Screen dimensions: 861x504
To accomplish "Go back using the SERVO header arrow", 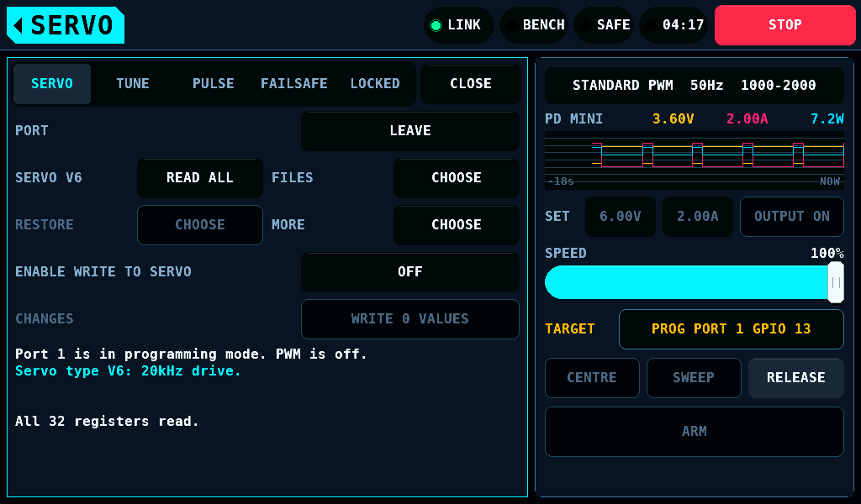I will pyautogui.click(x=66, y=25).
